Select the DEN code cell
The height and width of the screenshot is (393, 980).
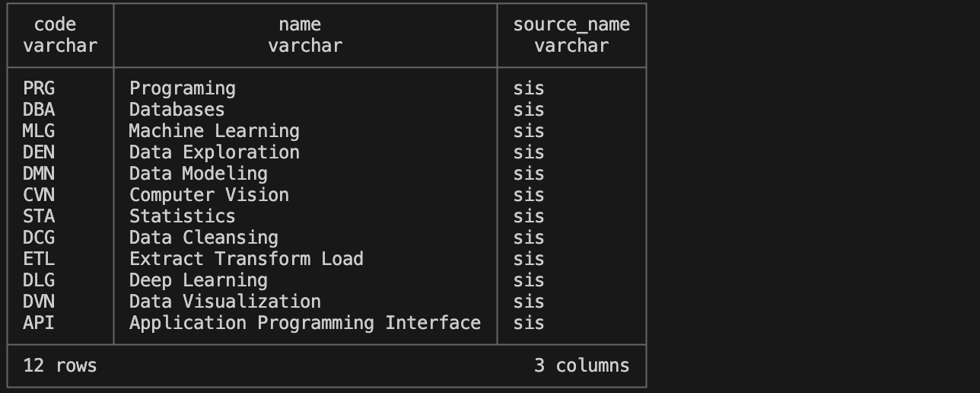39,152
